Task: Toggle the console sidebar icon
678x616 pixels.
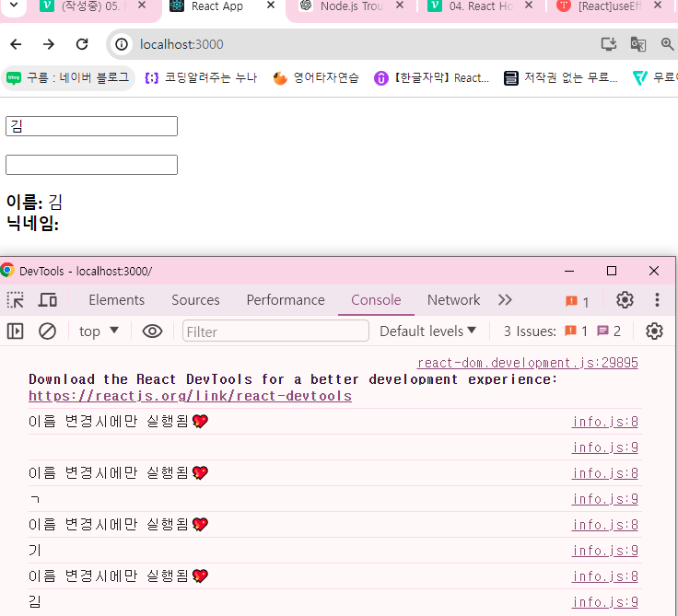Action: tap(15, 331)
